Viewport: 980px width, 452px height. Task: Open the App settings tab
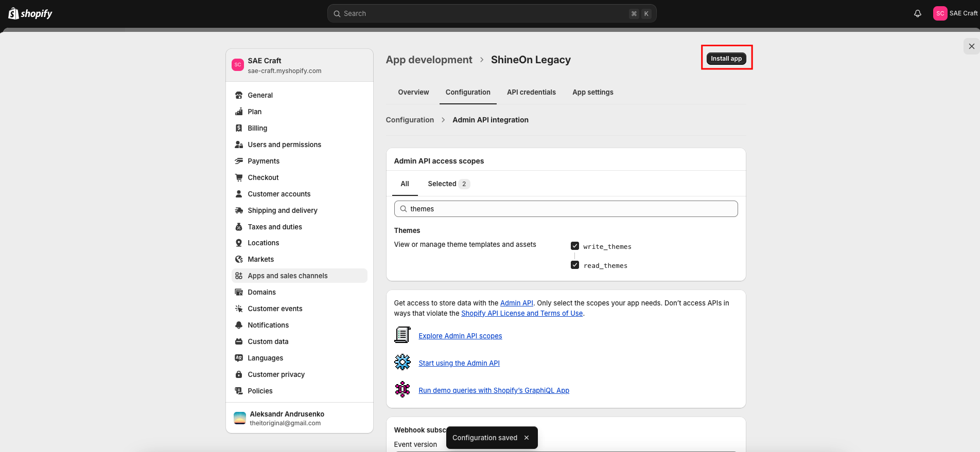coord(593,92)
